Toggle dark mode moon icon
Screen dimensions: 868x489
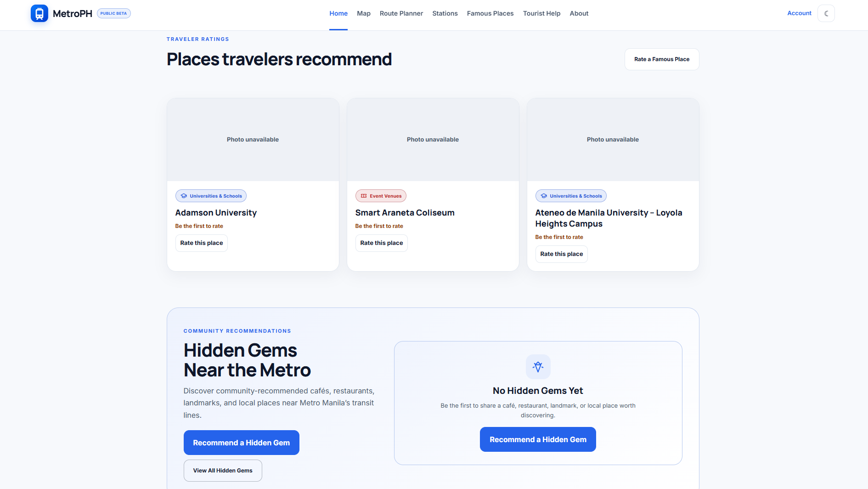click(x=826, y=13)
